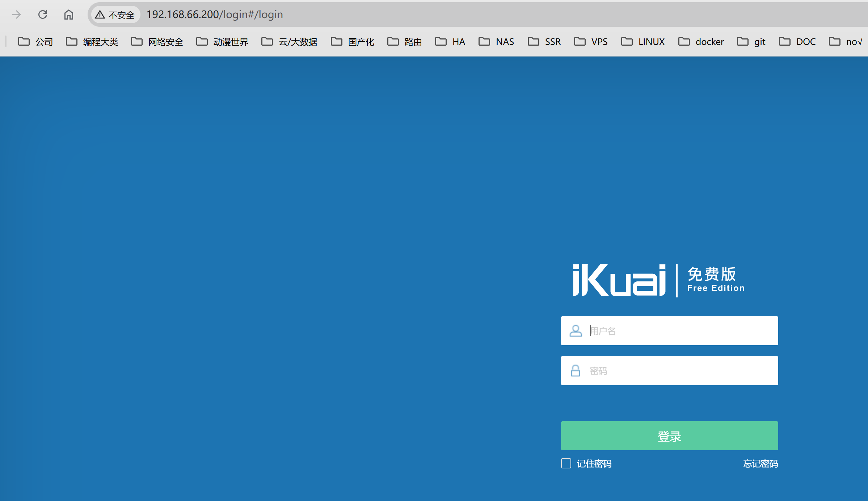Image resolution: width=868 pixels, height=501 pixels.
Task: Open the git bookmark folder
Action: [751, 42]
